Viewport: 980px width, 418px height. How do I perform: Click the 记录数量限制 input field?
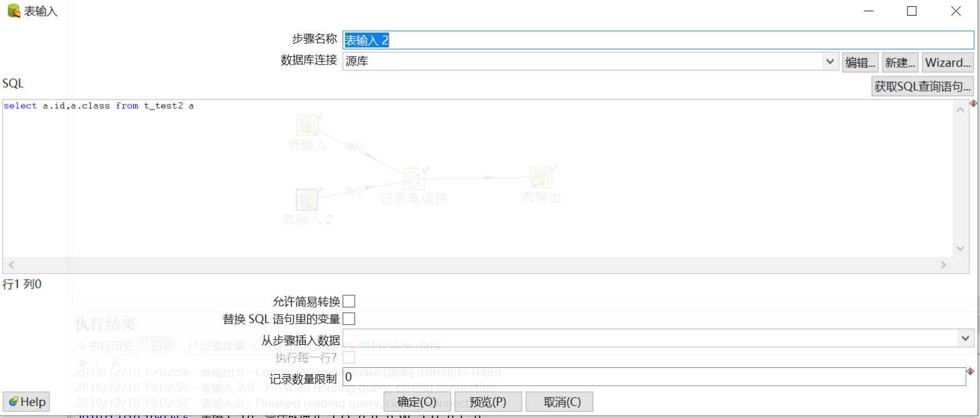tap(654, 377)
